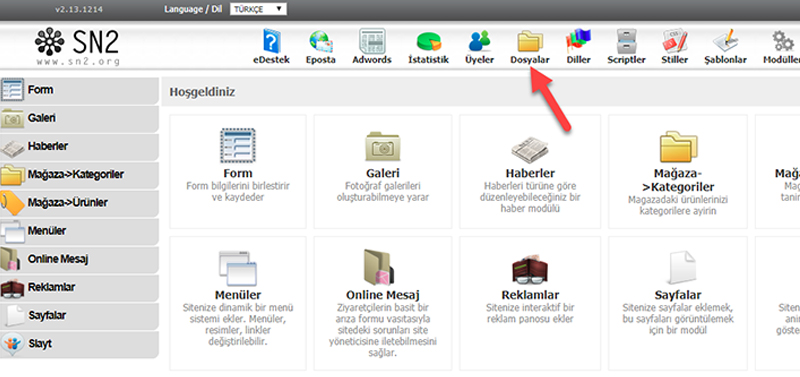Click the Sayfalar page sidebar icon
The width and height of the screenshot is (800, 377).
point(15,316)
